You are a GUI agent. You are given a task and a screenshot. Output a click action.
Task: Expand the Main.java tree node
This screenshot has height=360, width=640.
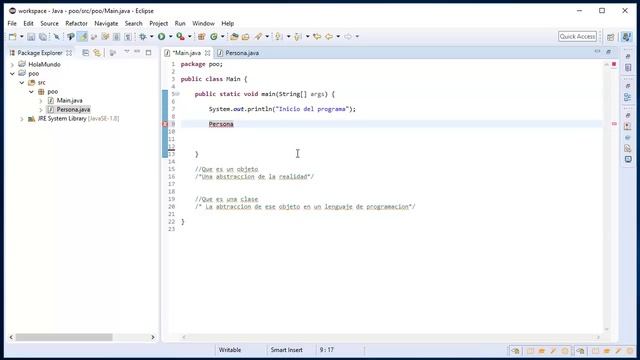(x=40, y=100)
